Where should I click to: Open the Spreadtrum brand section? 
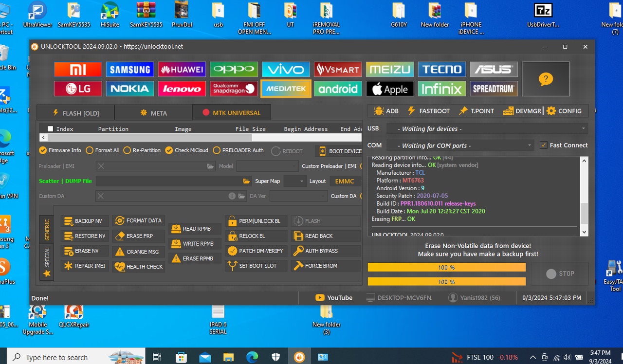point(494,89)
